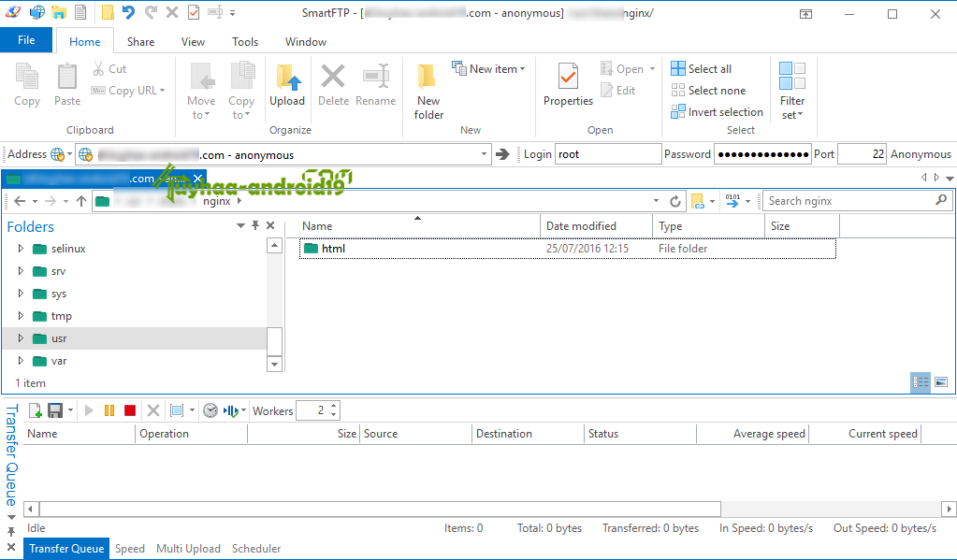957x560 pixels.
Task: Click the Anonymous login option
Action: coord(921,154)
